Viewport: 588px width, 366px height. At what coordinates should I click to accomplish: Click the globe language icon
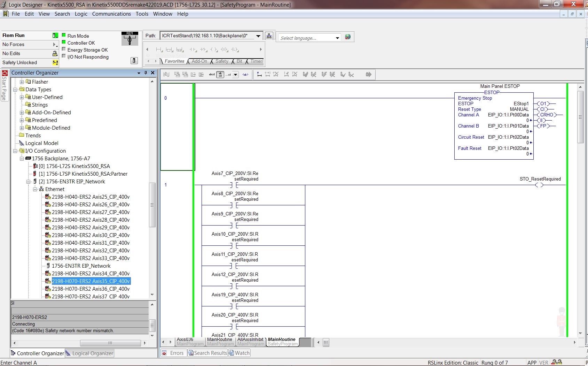[347, 37]
